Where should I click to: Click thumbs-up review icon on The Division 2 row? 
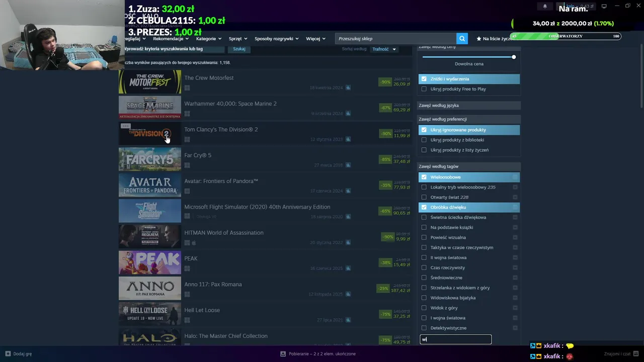(348, 139)
